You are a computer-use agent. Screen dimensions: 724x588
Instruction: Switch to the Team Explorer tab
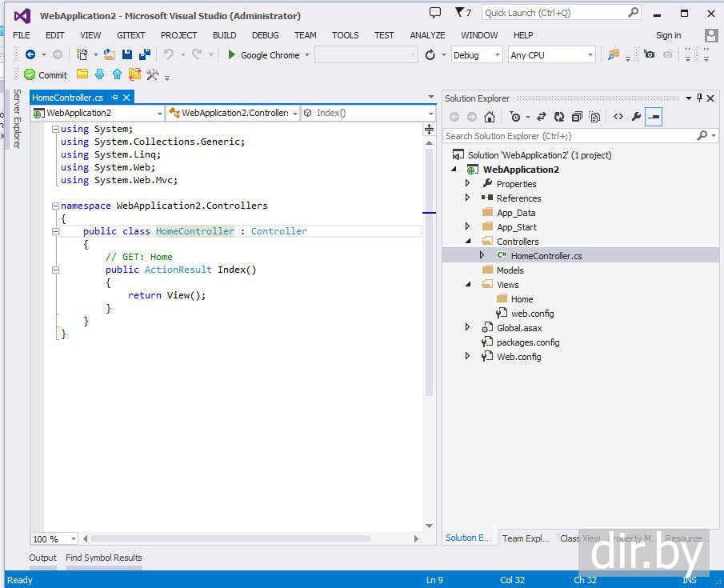click(x=525, y=538)
